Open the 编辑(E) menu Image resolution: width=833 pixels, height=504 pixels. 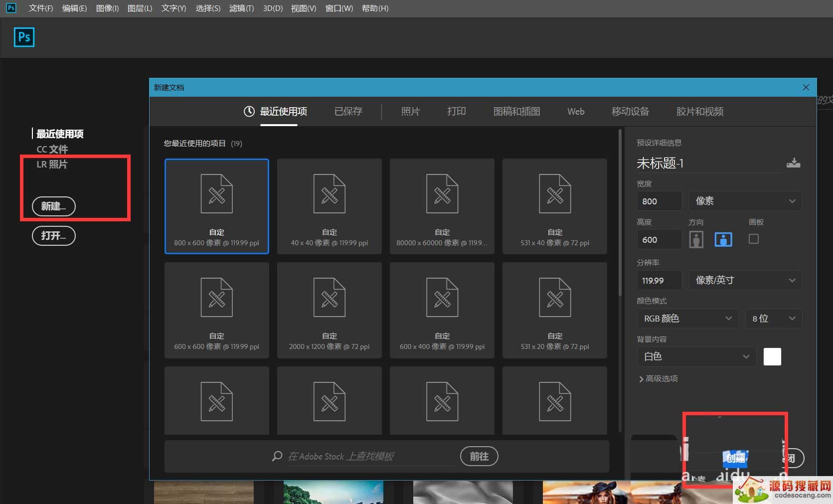tap(74, 8)
